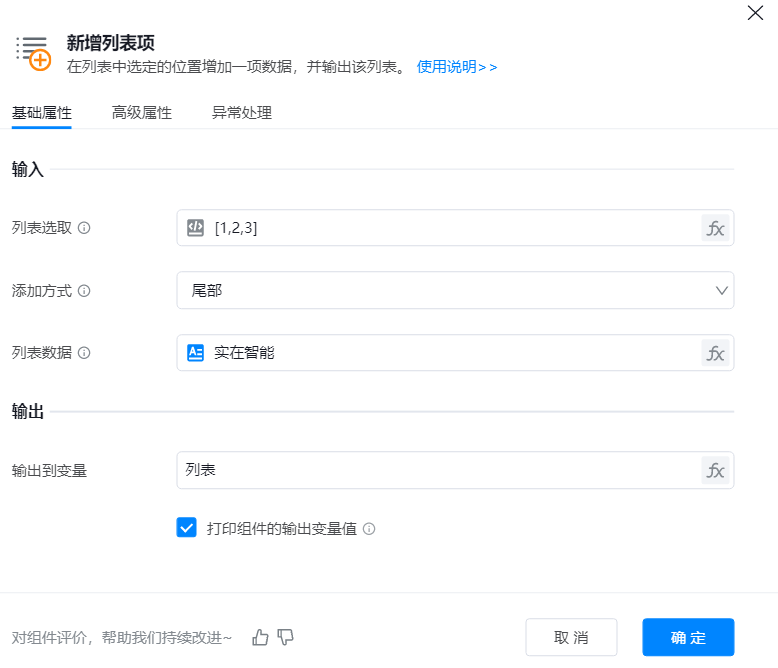
Task: Switch to the 异常处理 tab
Action: point(241,113)
